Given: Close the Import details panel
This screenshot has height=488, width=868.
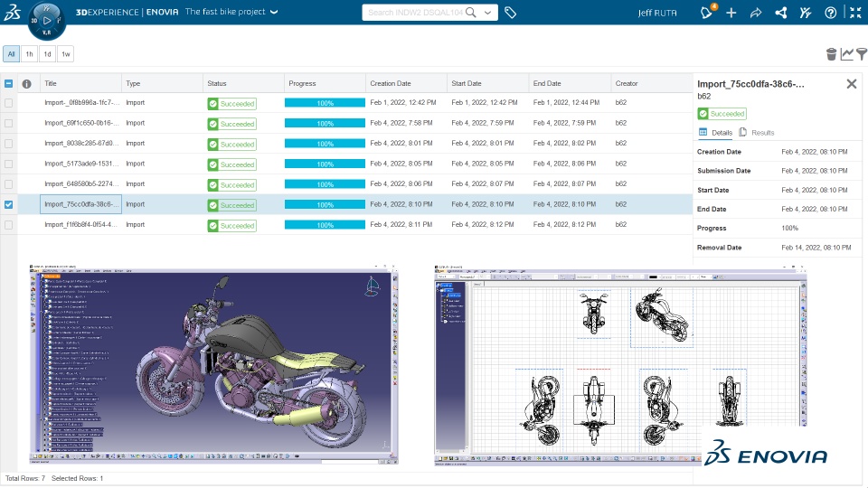Looking at the screenshot, I should point(852,83).
